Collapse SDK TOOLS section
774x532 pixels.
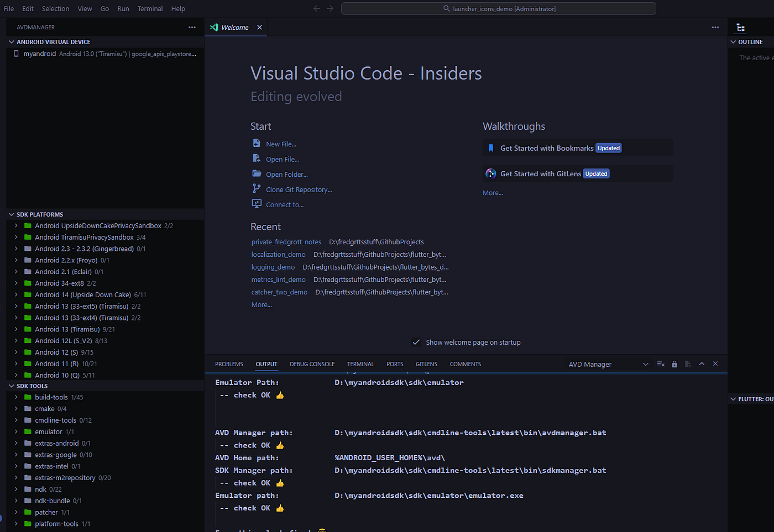pyautogui.click(x=12, y=386)
